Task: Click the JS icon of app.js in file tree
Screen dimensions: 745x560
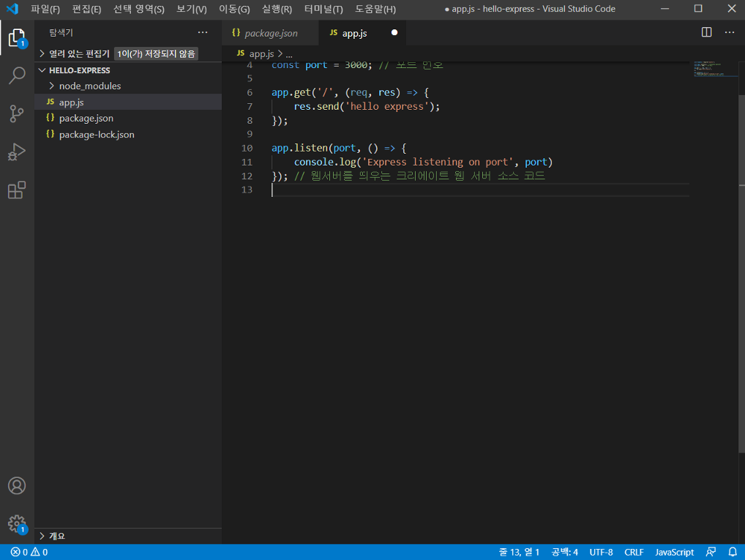Action: (x=50, y=102)
